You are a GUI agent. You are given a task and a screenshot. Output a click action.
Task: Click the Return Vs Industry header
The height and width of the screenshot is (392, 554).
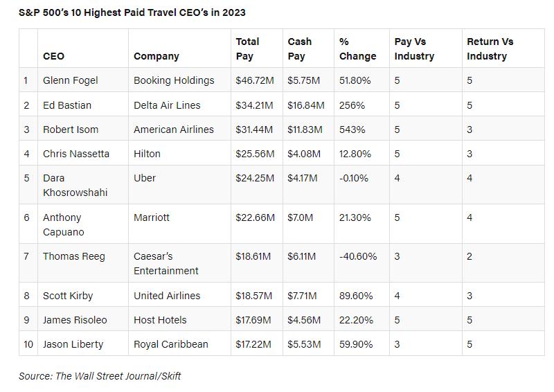(490, 48)
